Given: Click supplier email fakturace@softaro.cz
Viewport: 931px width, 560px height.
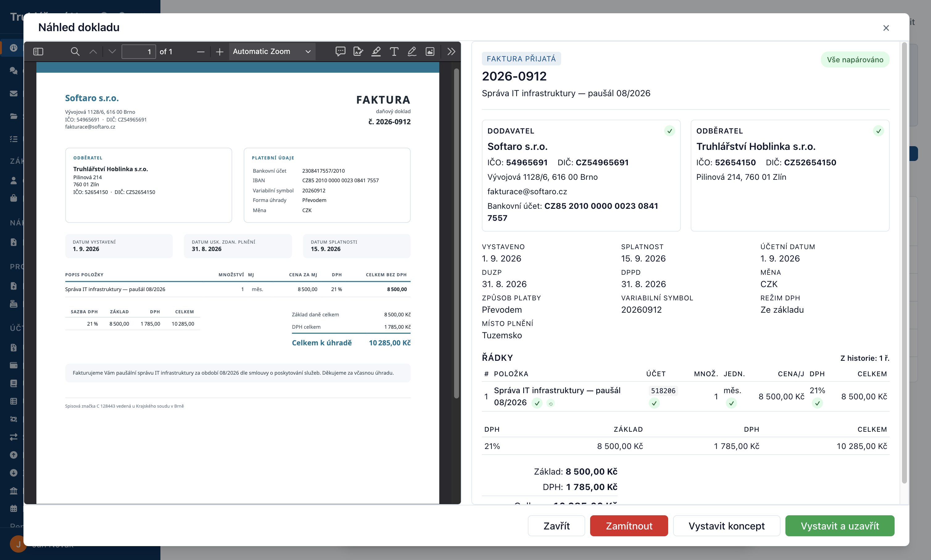Looking at the screenshot, I should click(527, 192).
